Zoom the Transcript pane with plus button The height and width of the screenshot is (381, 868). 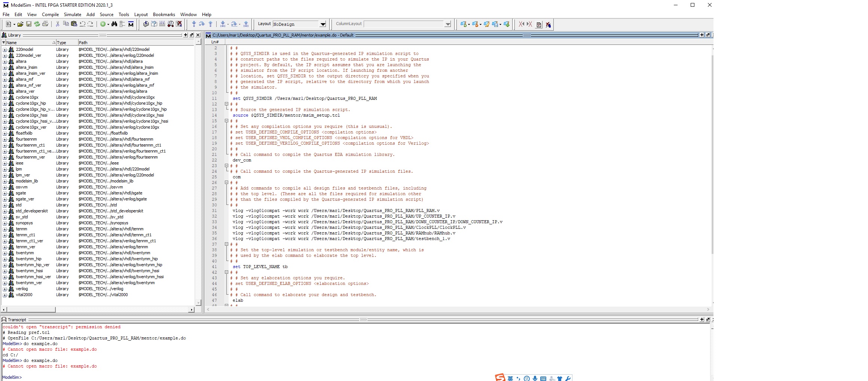tap(702, 320)
